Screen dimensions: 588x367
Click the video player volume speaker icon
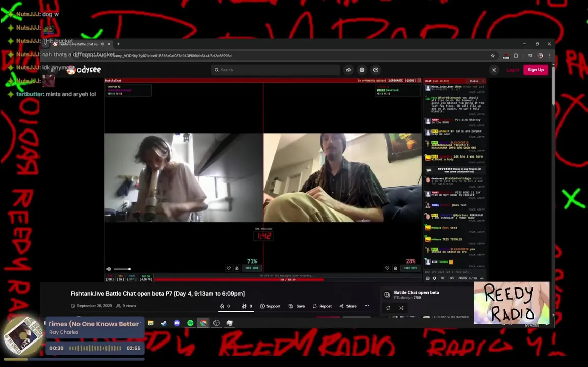coord(109,269)
